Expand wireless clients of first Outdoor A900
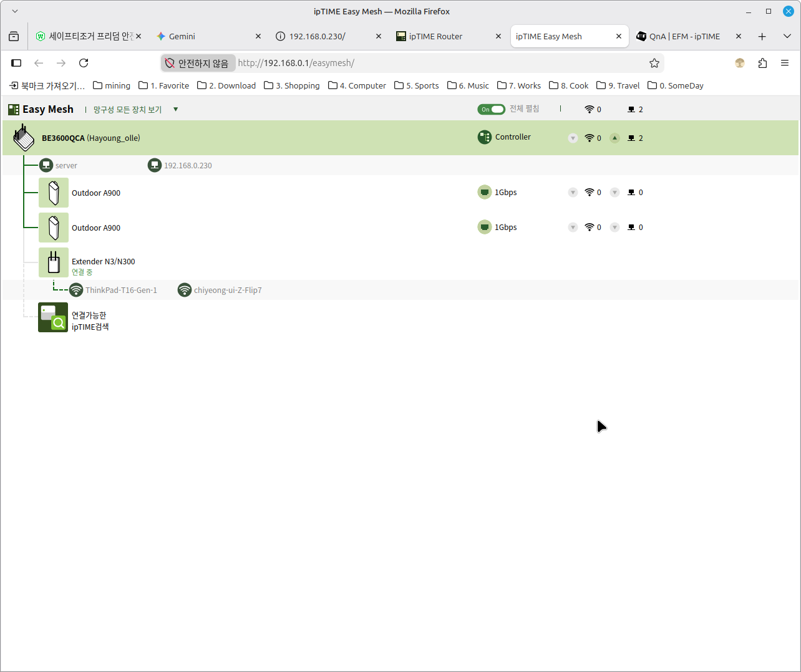 [x=573, y=193]
